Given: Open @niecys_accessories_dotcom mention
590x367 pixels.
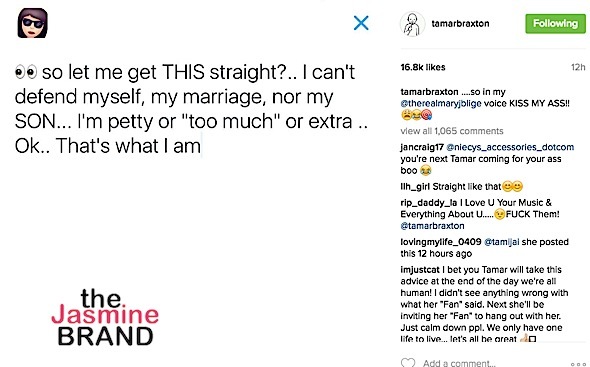Looking at the screenshot, I should pos(510,147).
